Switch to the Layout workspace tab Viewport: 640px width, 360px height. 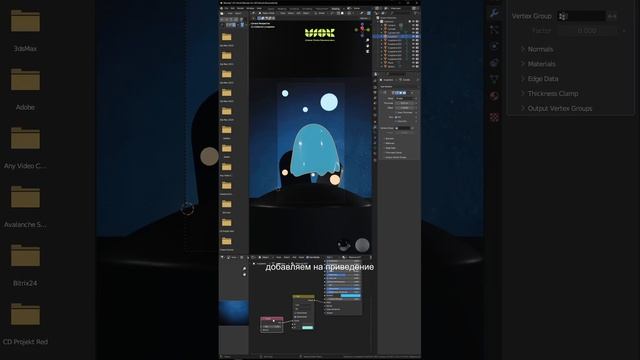(x=271, y=9)
